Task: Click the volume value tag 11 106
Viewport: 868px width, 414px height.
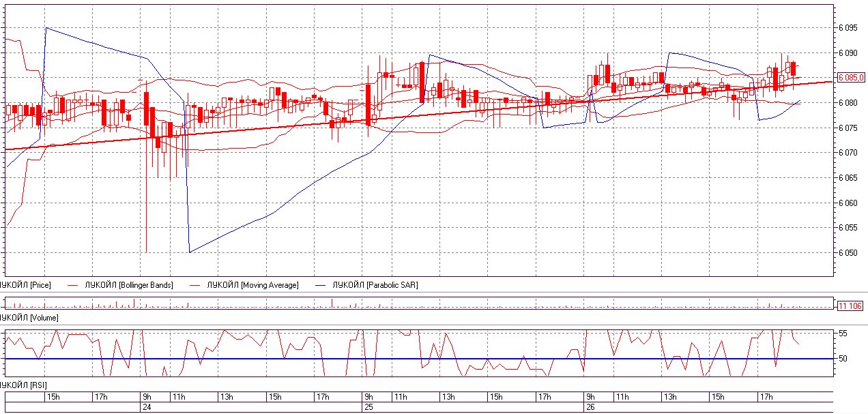Action: [x=850, y=306]
